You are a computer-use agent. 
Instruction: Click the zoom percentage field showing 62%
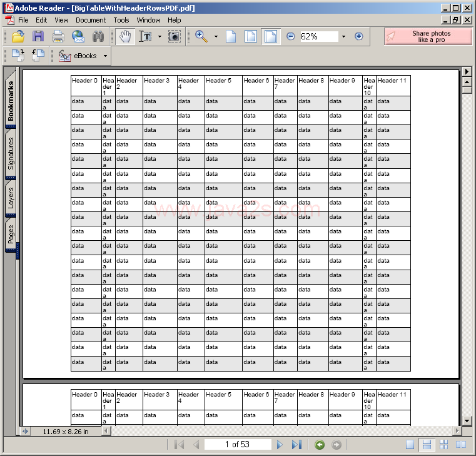point(319,36)
